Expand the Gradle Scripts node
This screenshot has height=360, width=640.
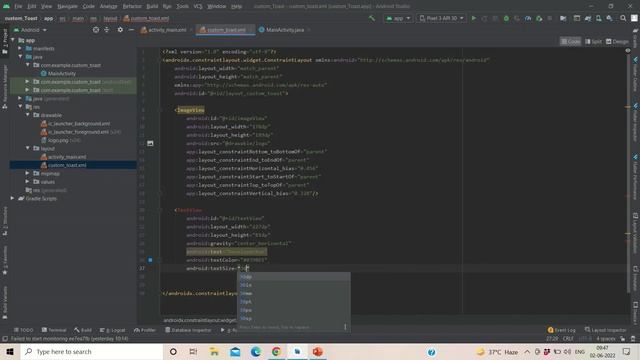(13, 198)
